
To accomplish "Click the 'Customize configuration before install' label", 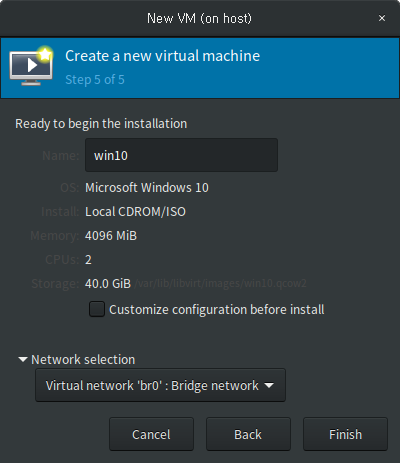I will [217, 309].
